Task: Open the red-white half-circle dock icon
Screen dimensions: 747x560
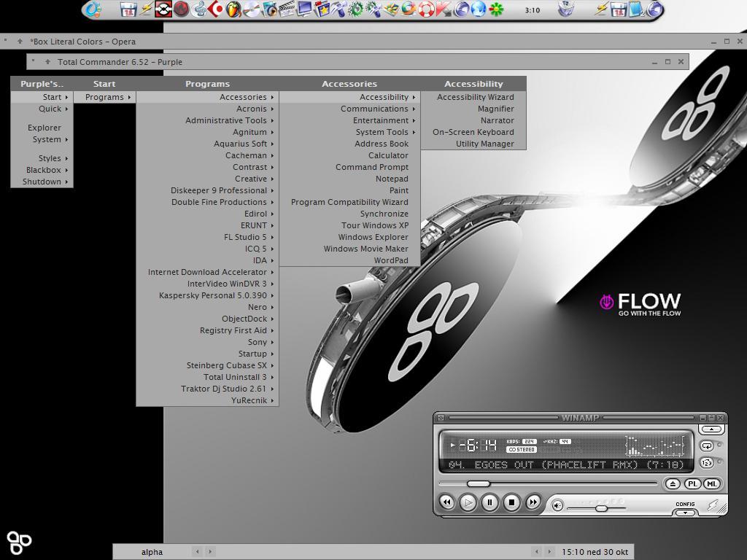Action: coord(216,9)
